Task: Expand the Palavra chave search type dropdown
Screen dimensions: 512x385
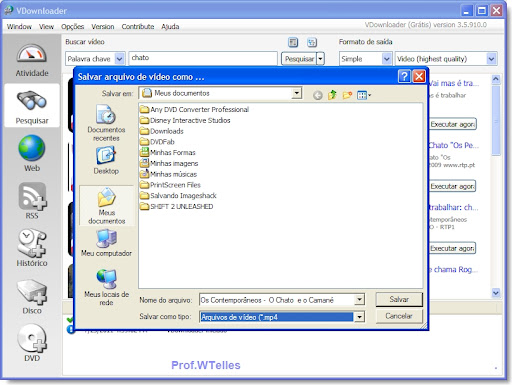Action: point(119,59)
